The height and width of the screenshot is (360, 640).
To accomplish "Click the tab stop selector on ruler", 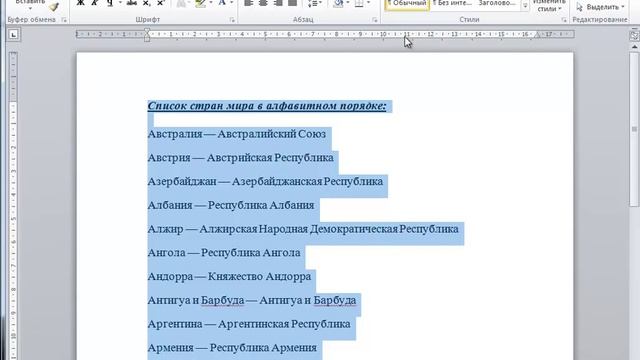I will [x=13, y=35].
